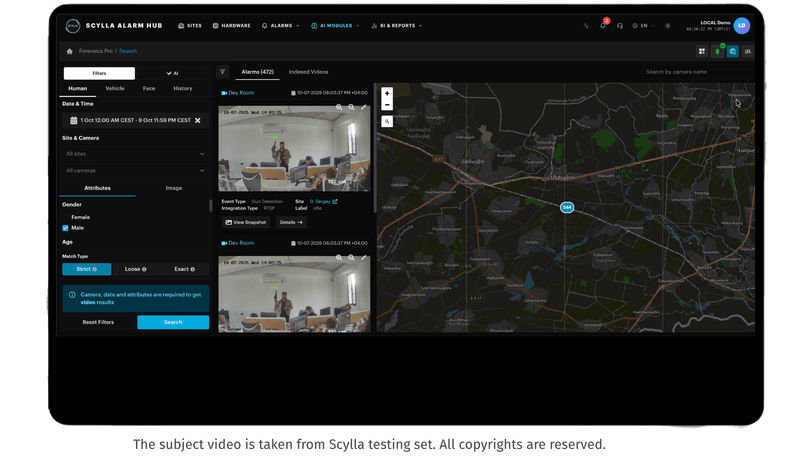Open the EN language selector
Viewport: 812px width, 462px height.
point(643,25)
